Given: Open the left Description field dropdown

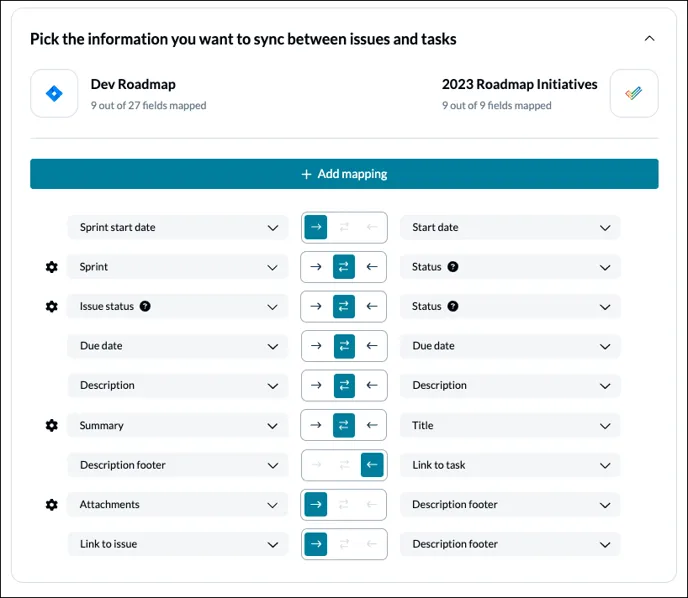Looking at the screenshot, I should tap(178, 385).
